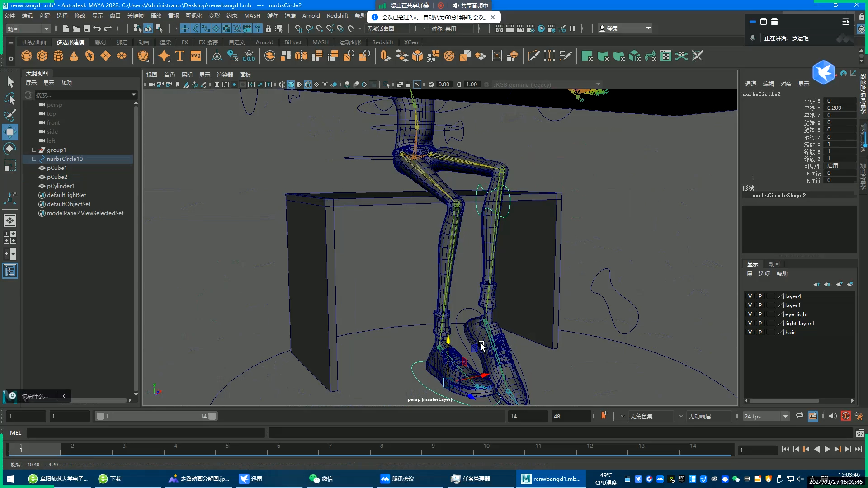Open the 24 fps frame rate dropdown

pos(766,417)
